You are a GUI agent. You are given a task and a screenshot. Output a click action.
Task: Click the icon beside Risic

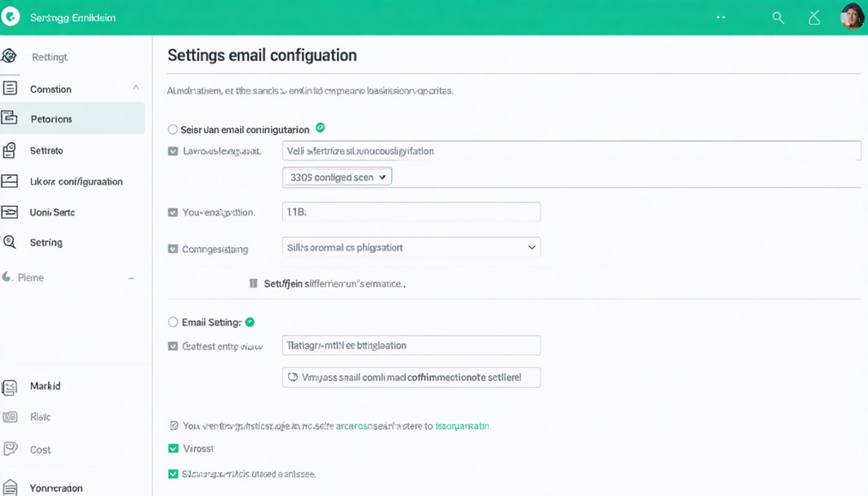click(9, 417)
